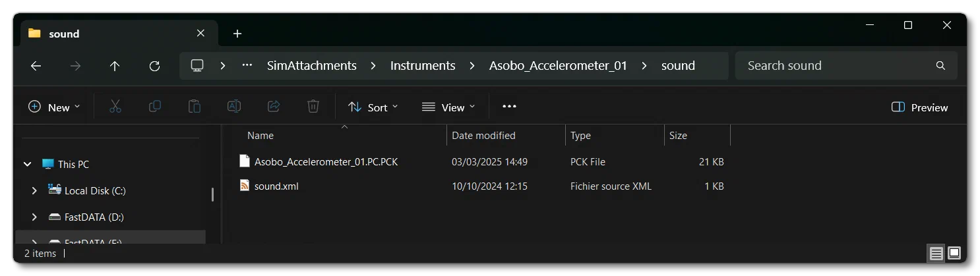Collapse the This PC tree node
This screenshot has width=980, height=276.
coord(28,164)
